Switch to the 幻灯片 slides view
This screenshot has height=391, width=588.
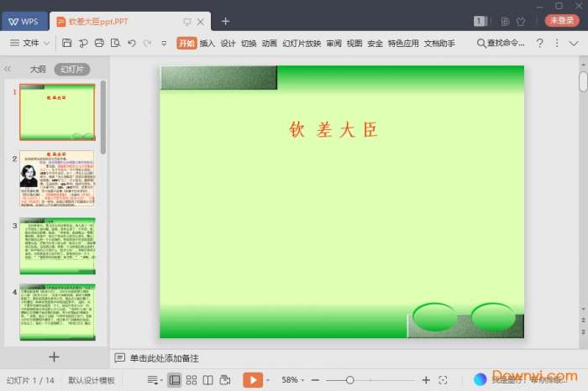coord(72,70)
